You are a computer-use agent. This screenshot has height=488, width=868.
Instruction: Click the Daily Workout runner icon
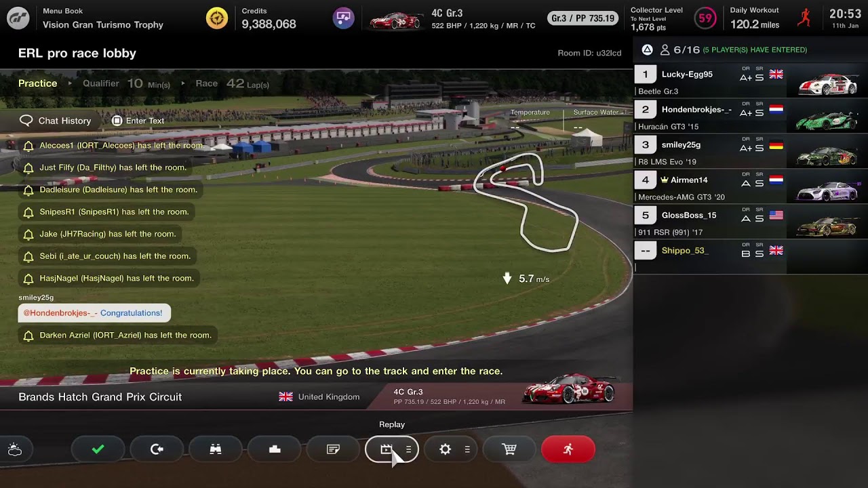tap(804, 18)
